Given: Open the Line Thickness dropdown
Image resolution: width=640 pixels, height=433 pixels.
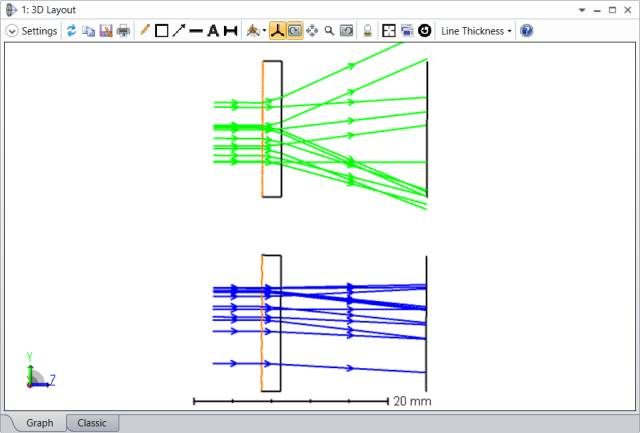Looking at the screenshot, I should pos(476,31).
